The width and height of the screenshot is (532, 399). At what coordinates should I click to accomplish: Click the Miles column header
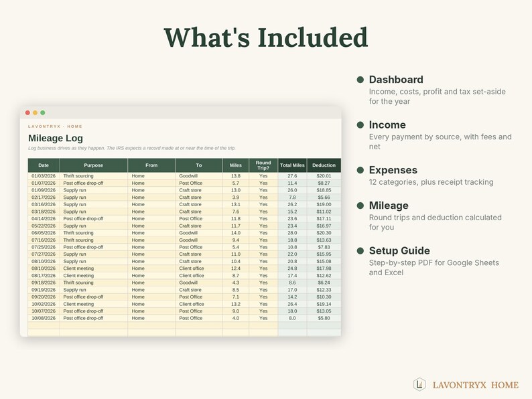(236, 165)
